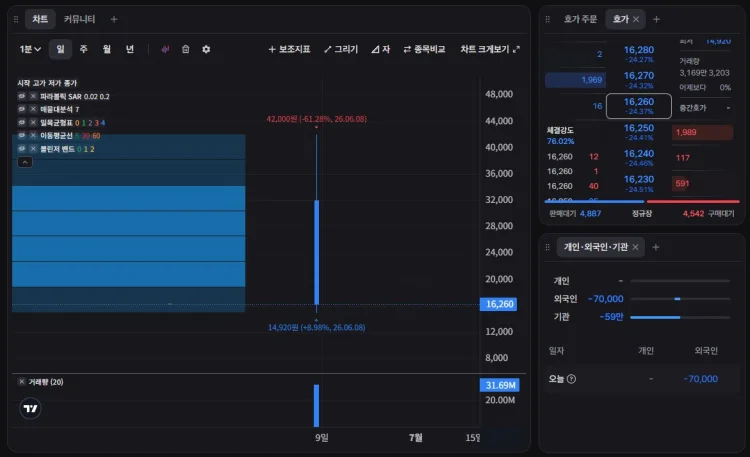Switch to the 호가 주문 tab
Viewport: 750px width, 457px height.
point(580,19)
